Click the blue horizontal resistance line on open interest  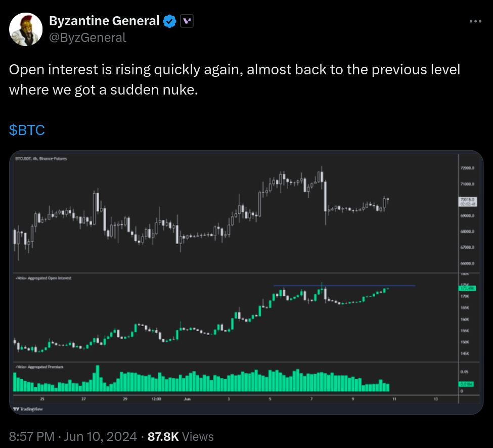pos(344,286)
